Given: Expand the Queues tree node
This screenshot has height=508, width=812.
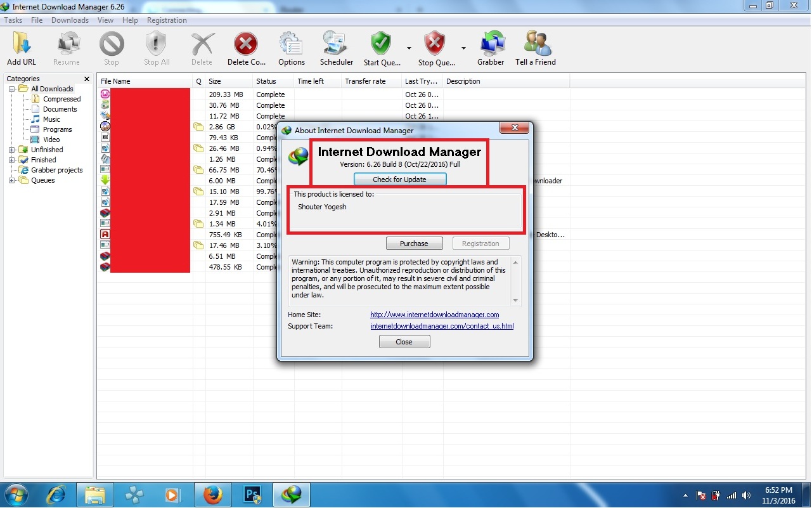Looking at the screenshot, I should [11, 180].
